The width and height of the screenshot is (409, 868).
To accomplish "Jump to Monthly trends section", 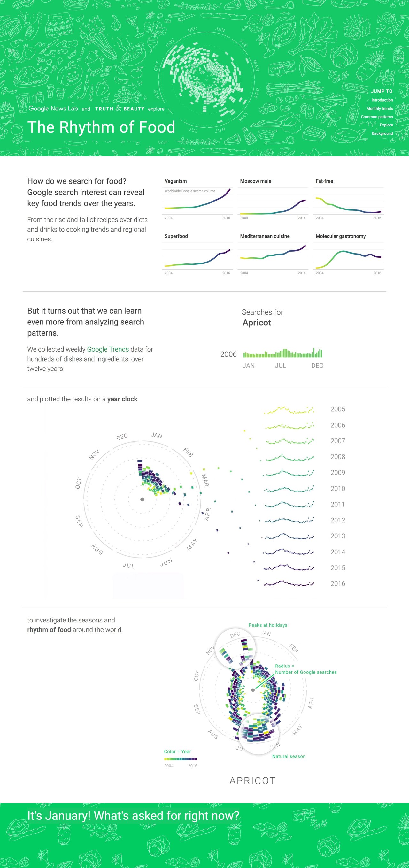I will pyautogui.click(x=379, y=109).
